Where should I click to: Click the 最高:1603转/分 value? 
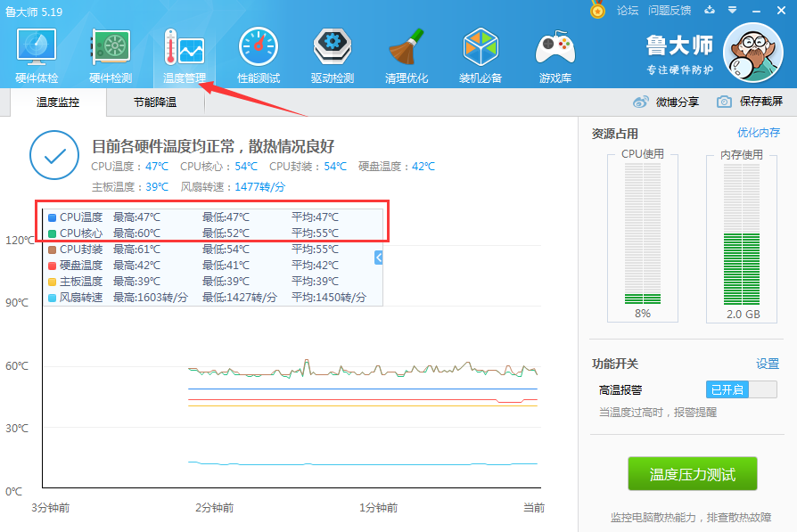(151, 298)
